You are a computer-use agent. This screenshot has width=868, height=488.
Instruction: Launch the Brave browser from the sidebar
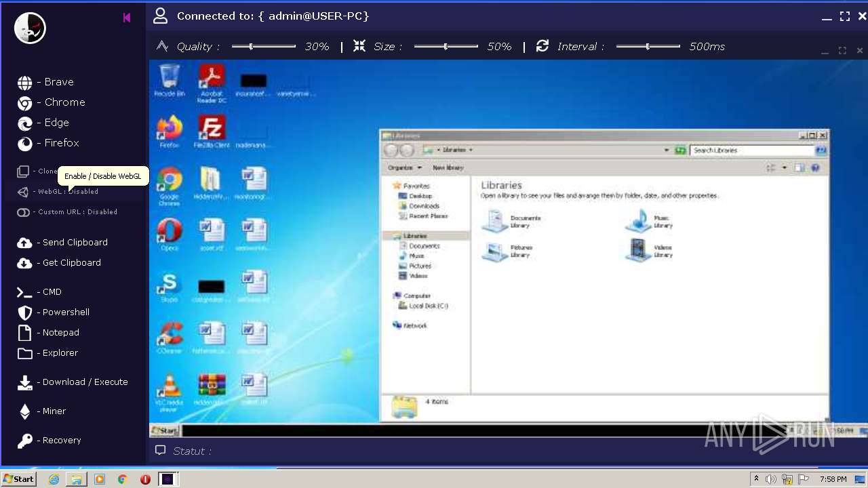pyautogui.click(x=46, y=82)
